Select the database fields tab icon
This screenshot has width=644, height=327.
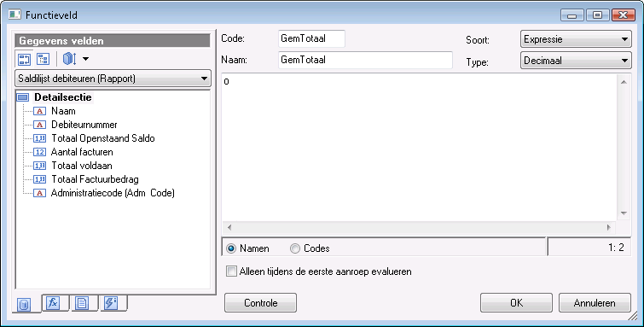pyautogui.click(x=25, y=305)
